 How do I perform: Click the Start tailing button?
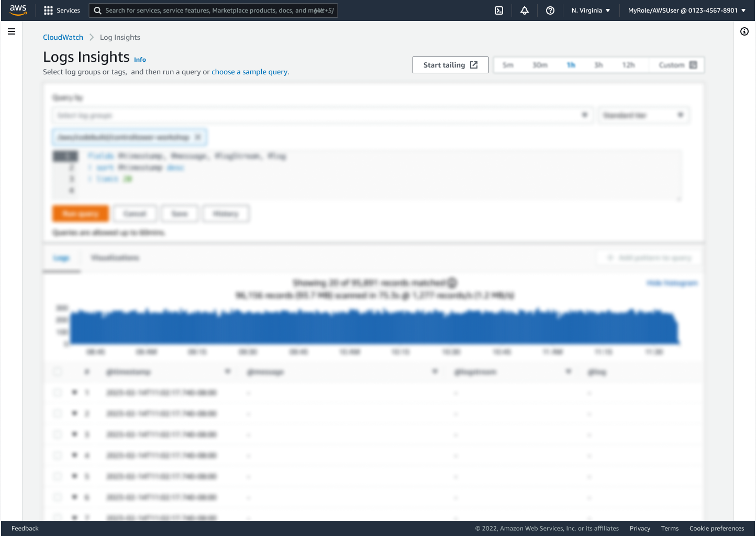(450, 65)
